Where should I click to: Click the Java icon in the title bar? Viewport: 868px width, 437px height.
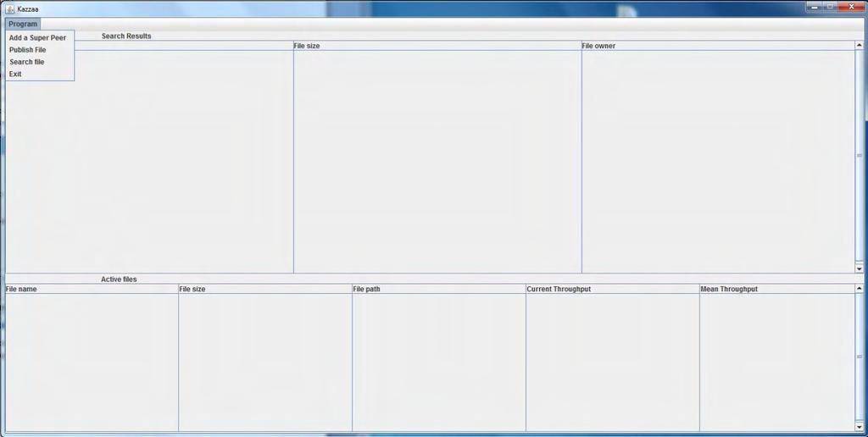(x=10, y=8)
